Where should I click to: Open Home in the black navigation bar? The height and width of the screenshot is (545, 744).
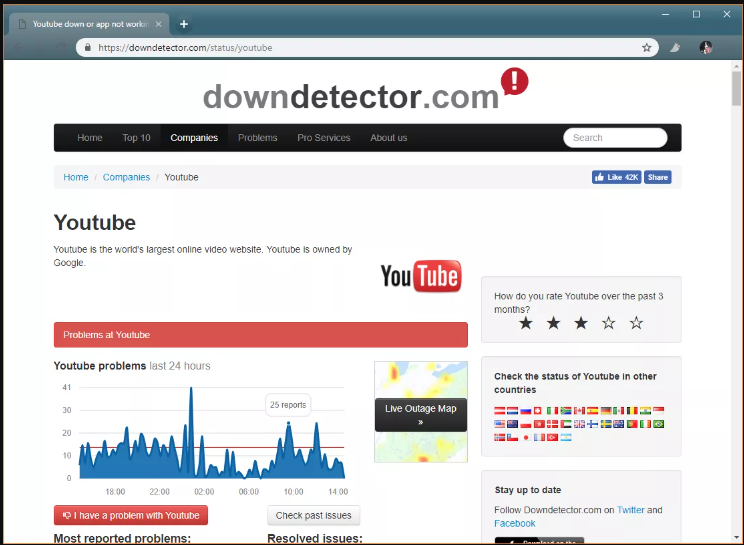(x=90, y=138)
